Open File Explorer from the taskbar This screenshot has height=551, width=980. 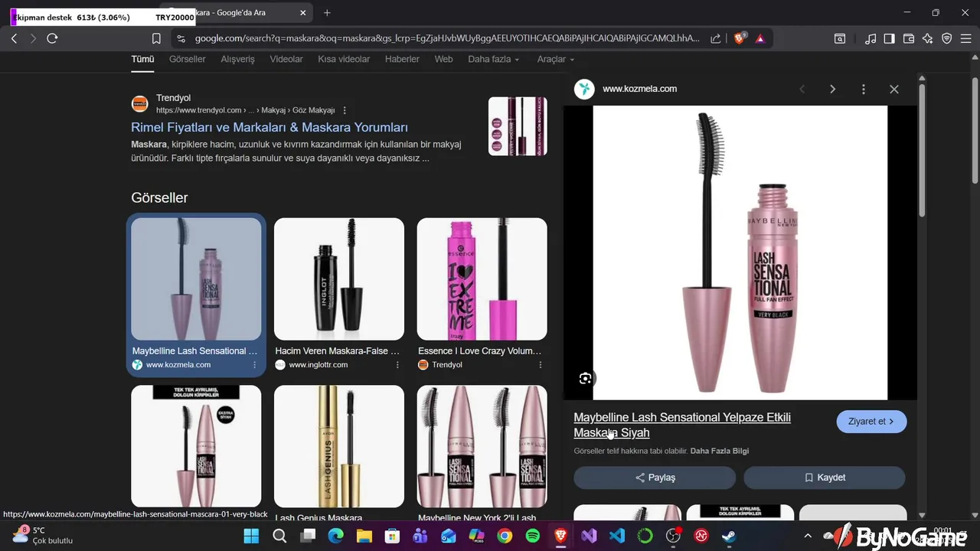tap(364, 536)
